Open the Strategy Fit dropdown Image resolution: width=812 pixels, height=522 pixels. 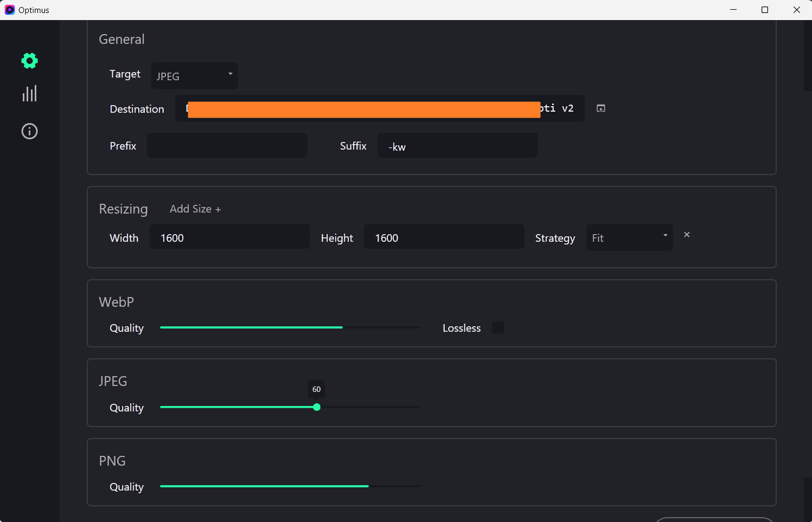click(629, 237)
